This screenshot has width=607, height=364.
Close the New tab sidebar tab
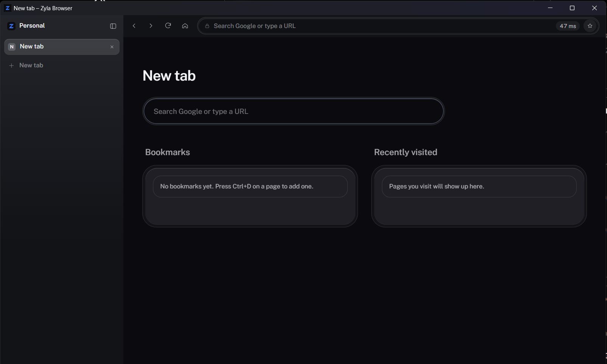click(112, 47)
